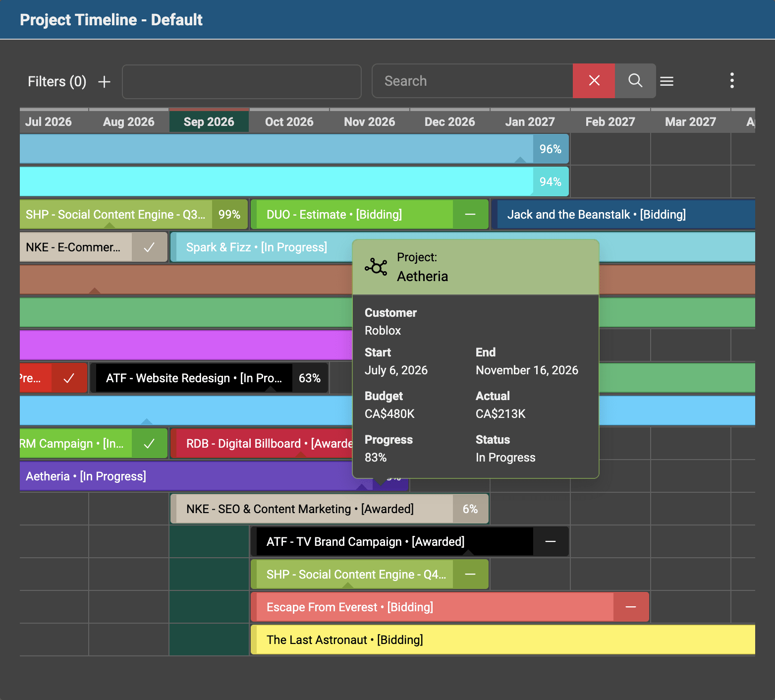Click the CA$213K actual value
Image resolution: width=775 pixels, height=700 pixels.
500,414
